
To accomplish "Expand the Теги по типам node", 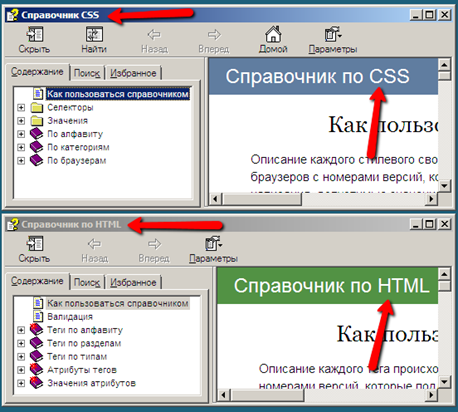I will pyautogui.click(x=21, y=357).
